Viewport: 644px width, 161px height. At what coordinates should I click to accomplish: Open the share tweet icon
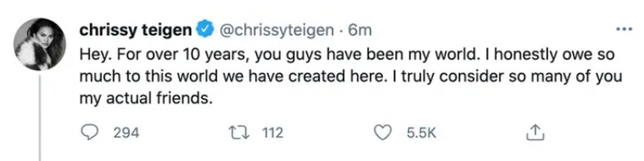(535, 133)
